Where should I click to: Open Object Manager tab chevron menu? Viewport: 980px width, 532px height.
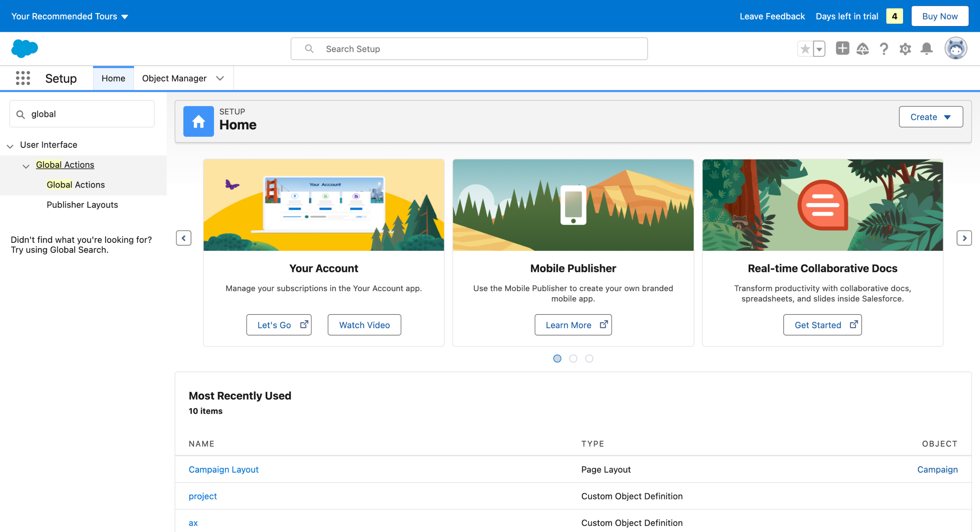pyautogui.click(x=220, y=78)
